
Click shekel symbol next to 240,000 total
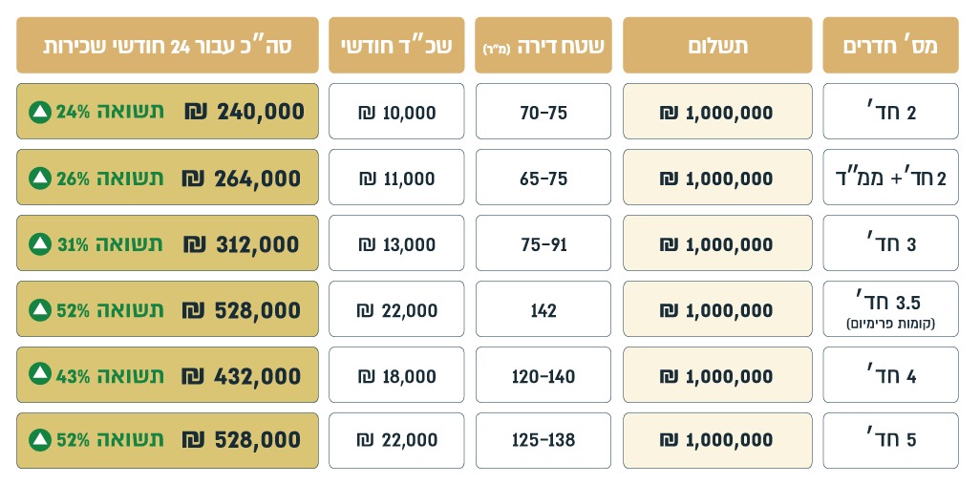(x=195, y=112)
